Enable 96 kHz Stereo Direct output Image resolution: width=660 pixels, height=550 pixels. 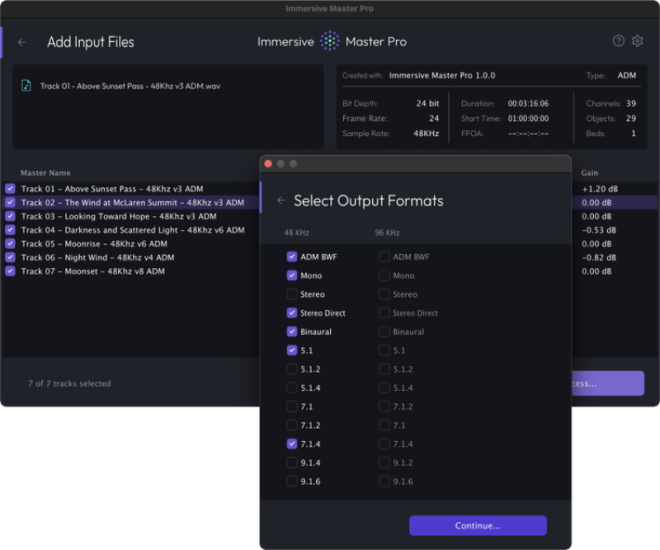[x=384, y=313]
